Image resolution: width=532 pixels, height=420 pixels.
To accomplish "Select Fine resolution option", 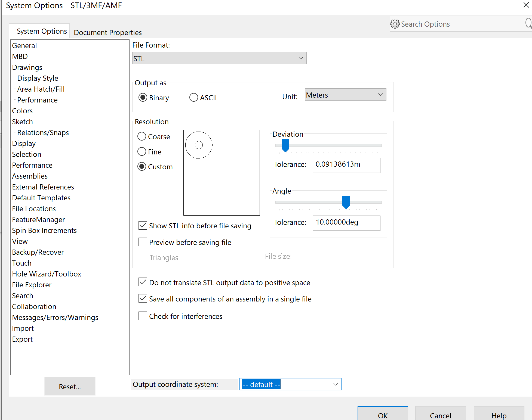I will tap(142, 151).
